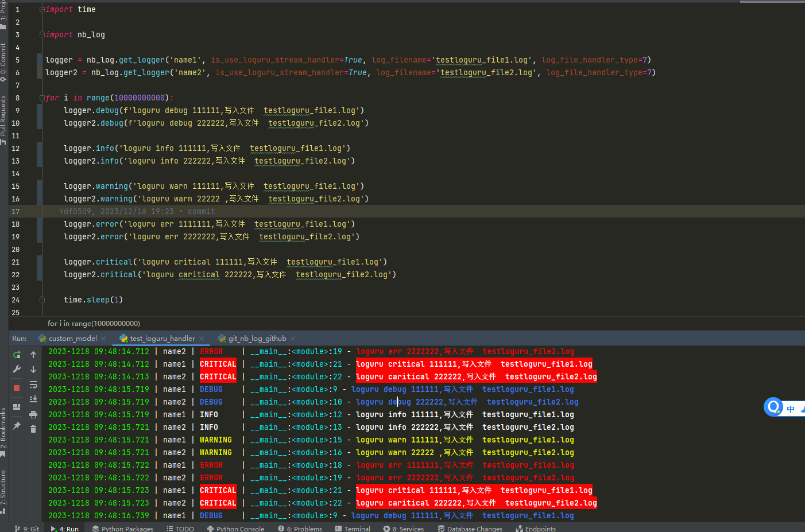Restore layout icon in Run toolbar

pyautogui.click(x=17, y=406)
